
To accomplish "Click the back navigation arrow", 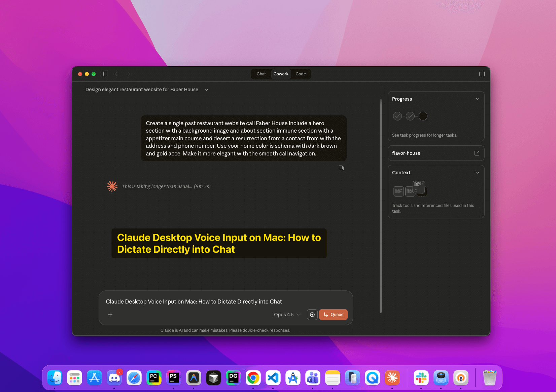I will [116, 74].
